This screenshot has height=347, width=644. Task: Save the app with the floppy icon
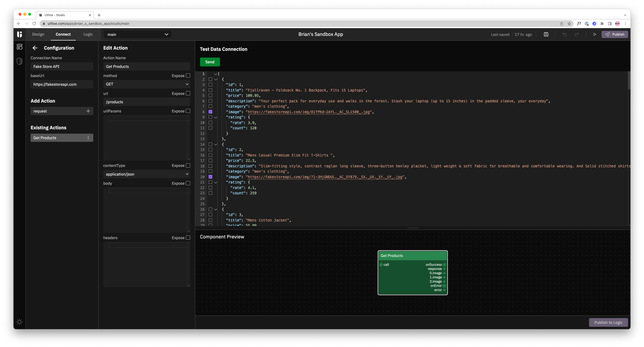(546, 34)
